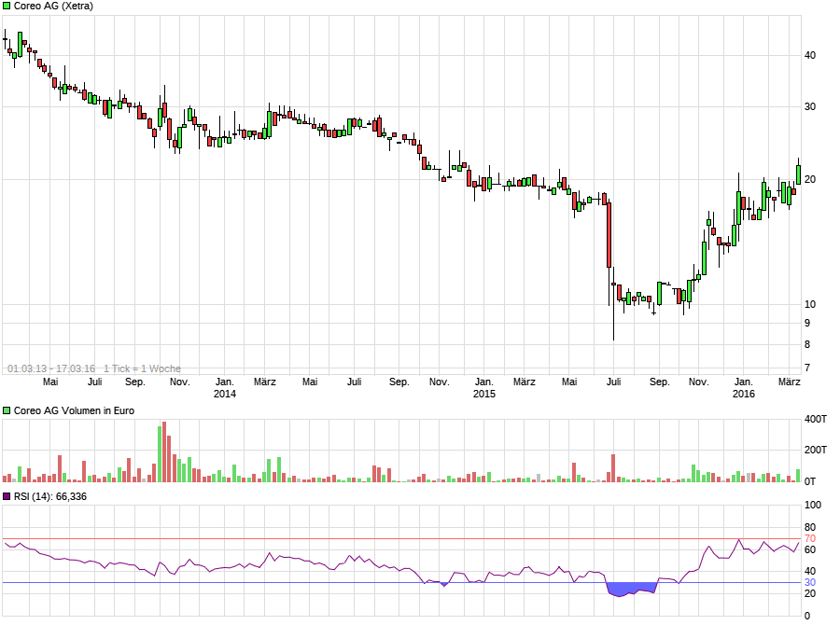Click the Jan. 2014 time axis label

pyautogui.click(x=224, y=388)
